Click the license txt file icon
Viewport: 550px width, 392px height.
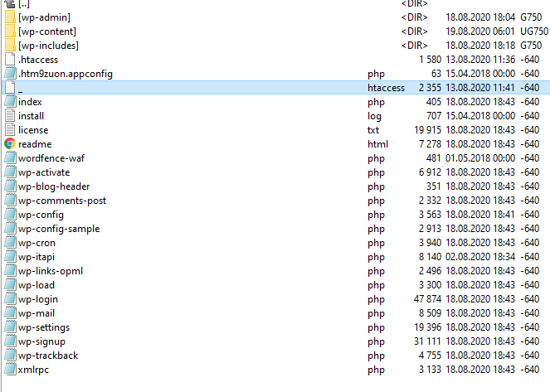click(10, 130)
